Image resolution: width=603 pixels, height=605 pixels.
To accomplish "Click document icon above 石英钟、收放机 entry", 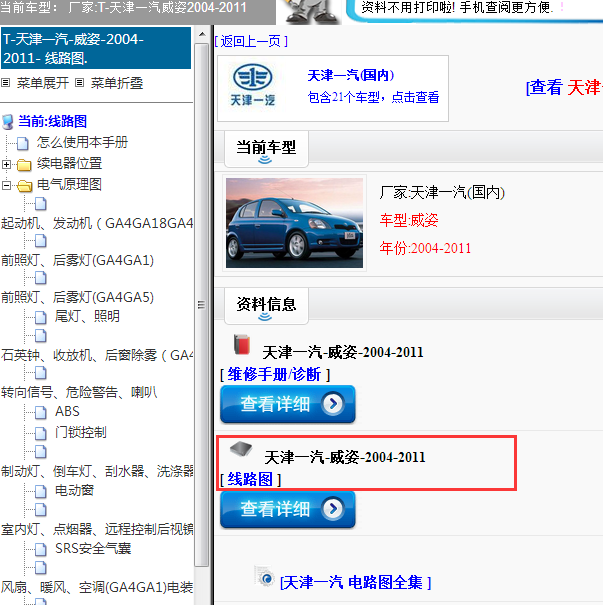I will [41, 335].
